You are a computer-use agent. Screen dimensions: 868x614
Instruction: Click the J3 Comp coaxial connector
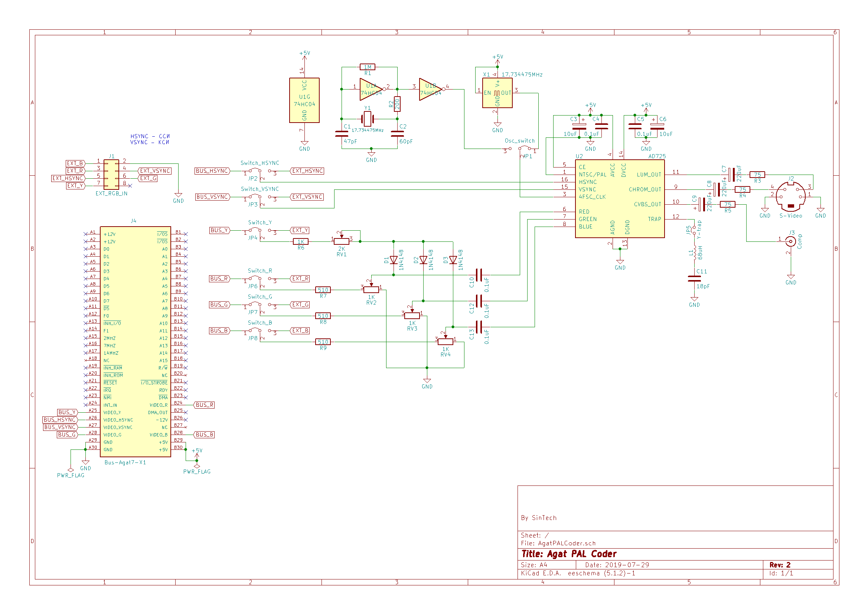(x=790, y=241)
